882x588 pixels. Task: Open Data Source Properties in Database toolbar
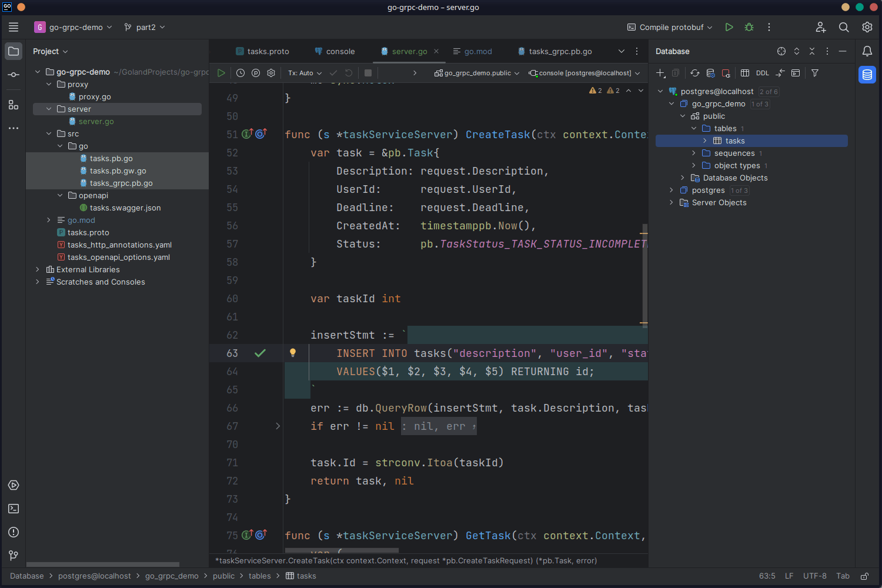[710, 73]
